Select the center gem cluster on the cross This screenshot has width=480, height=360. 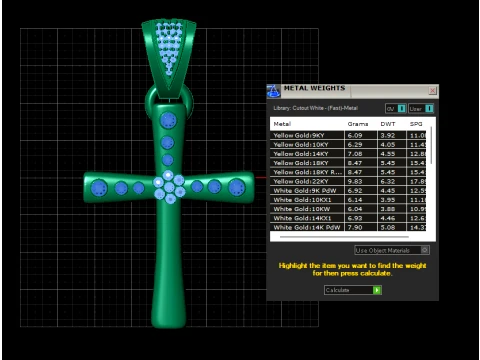(x=169, y=187)
